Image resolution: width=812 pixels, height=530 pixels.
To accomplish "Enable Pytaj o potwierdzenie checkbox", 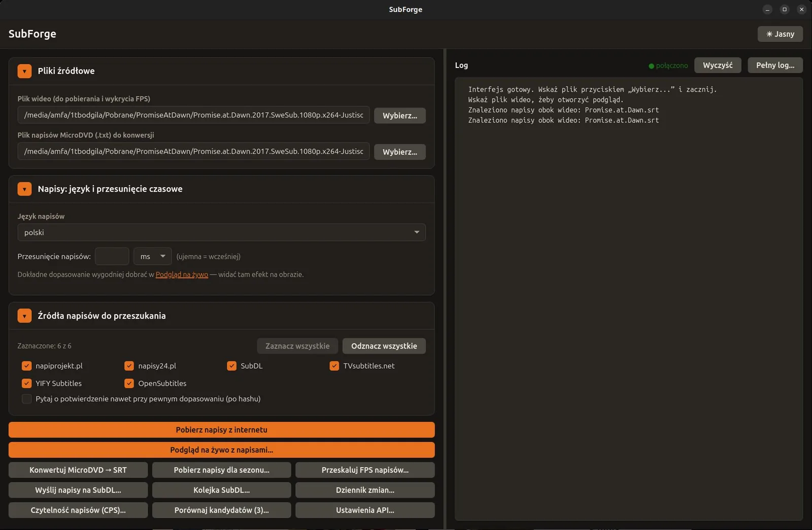I will click(x=27, y=399).
